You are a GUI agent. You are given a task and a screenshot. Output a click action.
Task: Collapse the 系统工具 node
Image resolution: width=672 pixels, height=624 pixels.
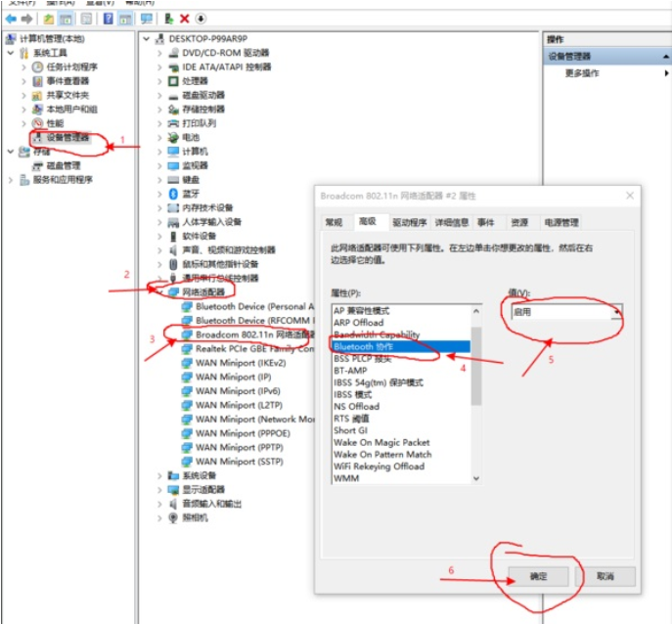[11, 53]
